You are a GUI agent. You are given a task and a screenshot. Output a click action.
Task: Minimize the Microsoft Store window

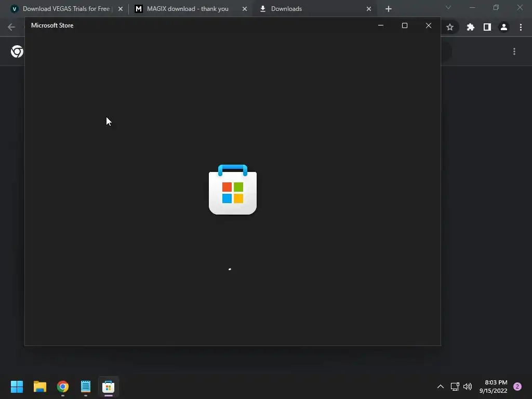pos(381,25)
